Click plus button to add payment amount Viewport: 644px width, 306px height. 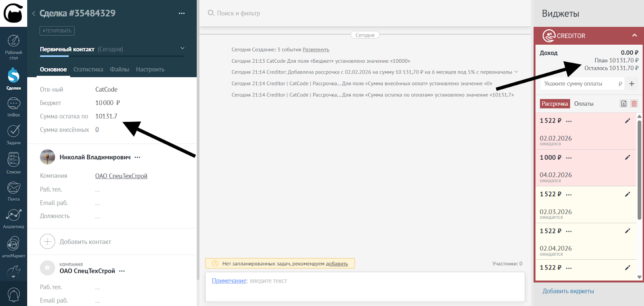coord(632,84)
